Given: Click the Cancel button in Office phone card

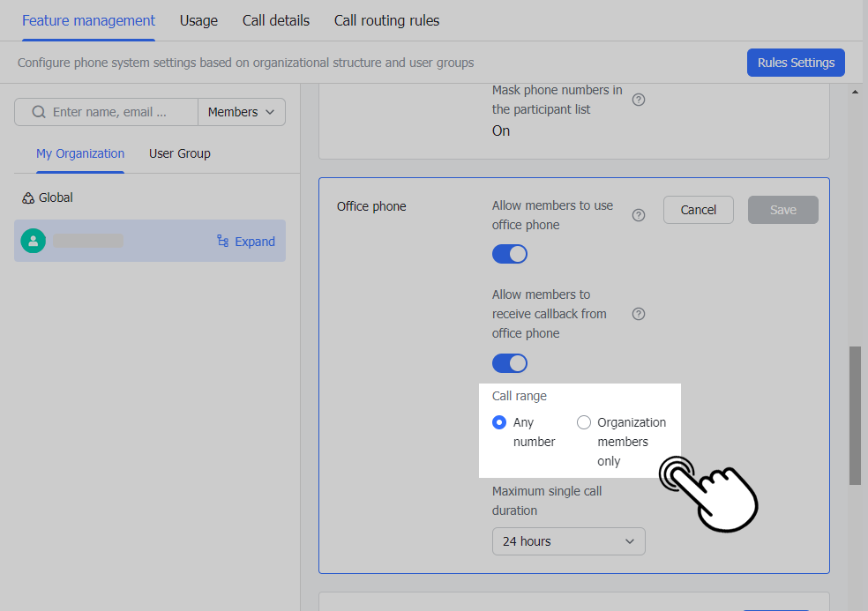Looking at the screenshot, I should tap(698, 210).
